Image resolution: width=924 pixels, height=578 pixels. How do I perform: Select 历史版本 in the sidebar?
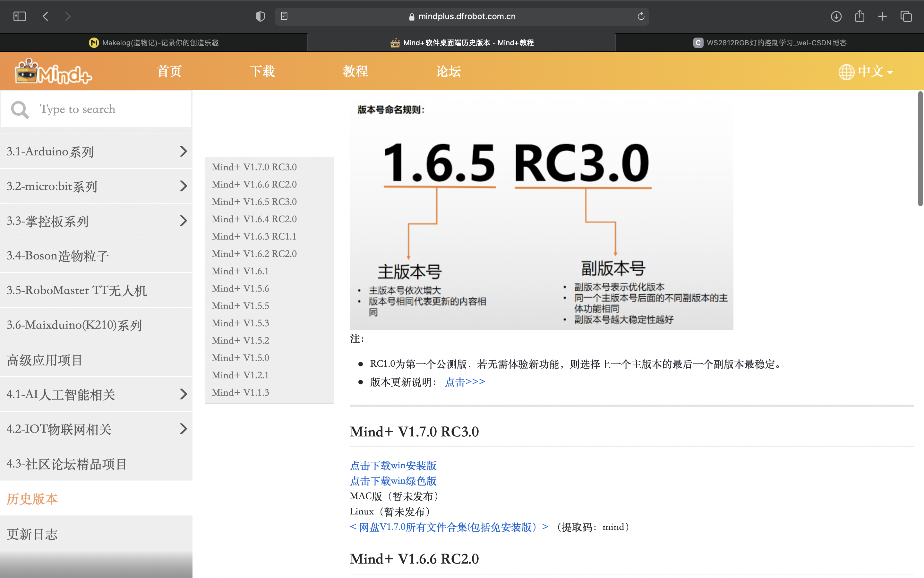point(96,498)
